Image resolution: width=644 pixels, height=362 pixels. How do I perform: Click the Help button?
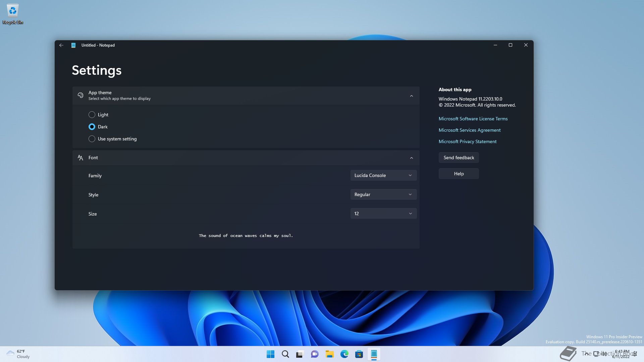[459, 174]
